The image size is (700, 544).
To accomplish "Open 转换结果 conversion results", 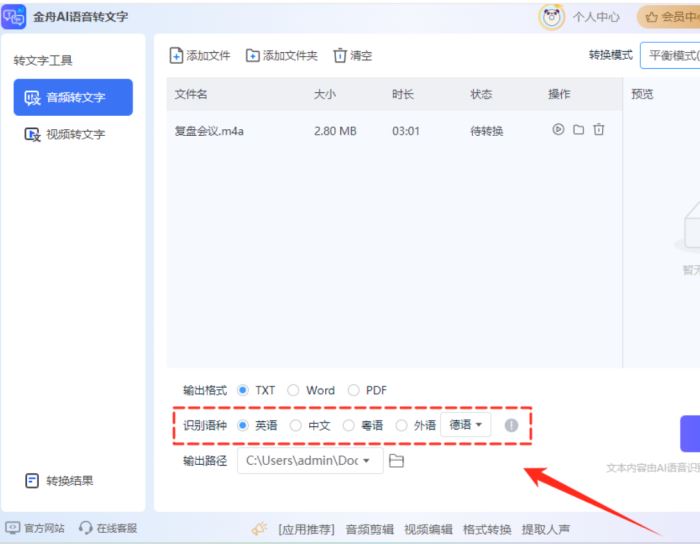I will 59,481.
